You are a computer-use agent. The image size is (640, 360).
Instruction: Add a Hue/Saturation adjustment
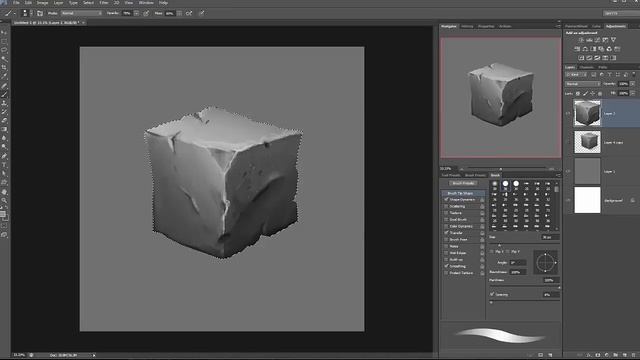577,49
